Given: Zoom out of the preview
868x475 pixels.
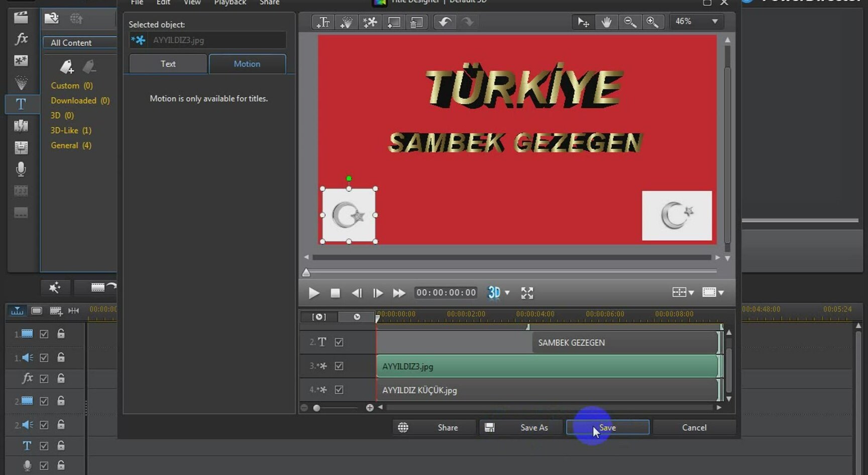Looking at the screenshot, I should pyautogui.click(x=629, y=22).
